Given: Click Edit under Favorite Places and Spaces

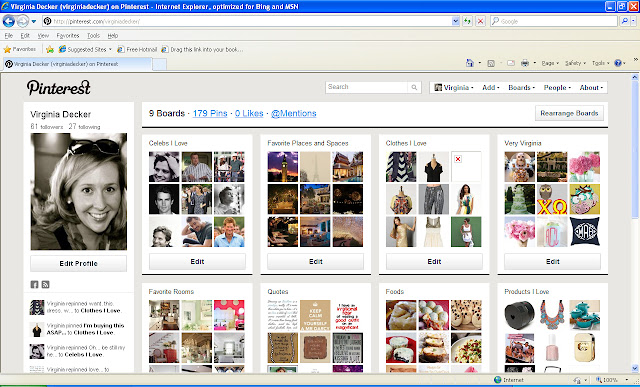Looking at the screenshot, I should tap(316, 261).
